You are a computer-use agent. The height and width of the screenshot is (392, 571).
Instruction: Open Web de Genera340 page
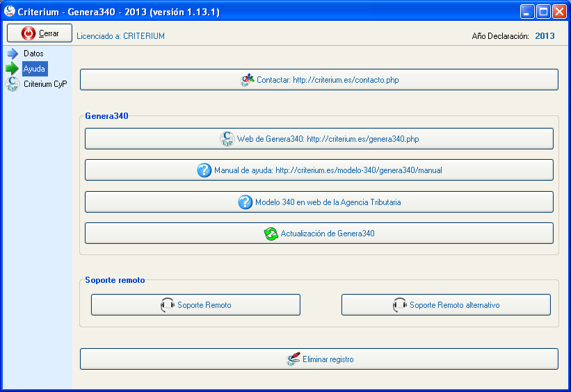tap(319, 139)
